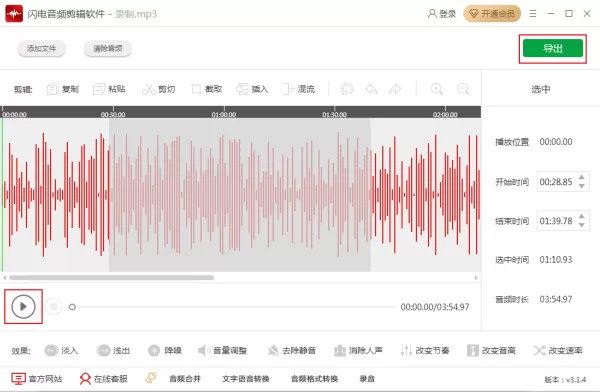Image resolution: width=600 pixels, height=392 pixels.
Task: Click the gift icon beside 音频合并
Action: click(151, 378)
